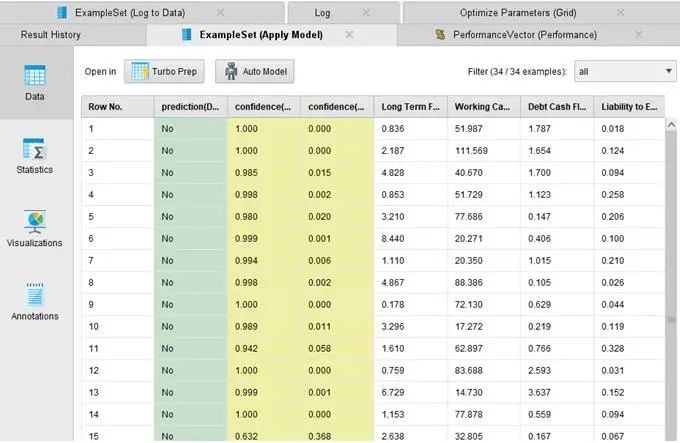Select confidence value 0.942 in row 11
The width and height of the screenshot is (680, 443).
[246, 349]
